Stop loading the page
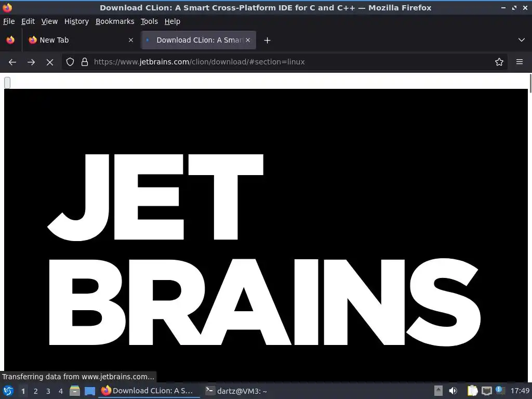Screen dimensions: 532x399 pyautogui.click(x=50, y=62)
